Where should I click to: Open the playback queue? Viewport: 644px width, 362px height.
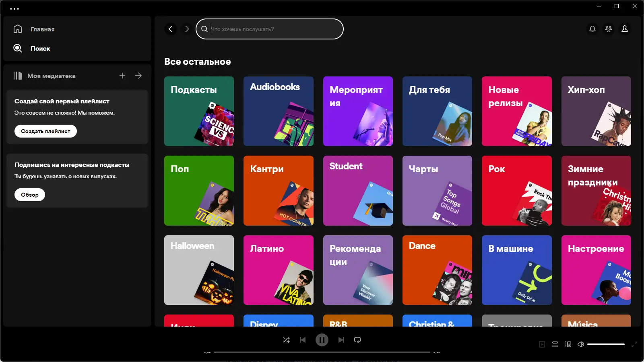pyautogui.click(x=555, y=344)
